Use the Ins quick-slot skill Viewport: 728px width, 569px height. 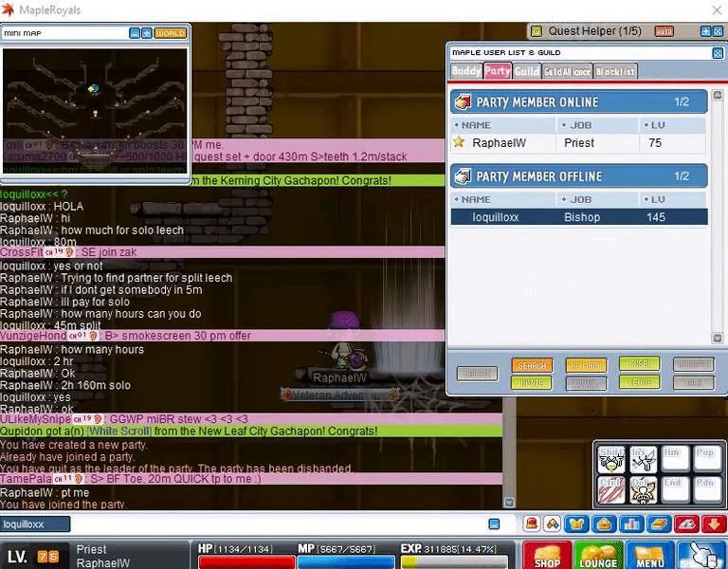point(643,459)
